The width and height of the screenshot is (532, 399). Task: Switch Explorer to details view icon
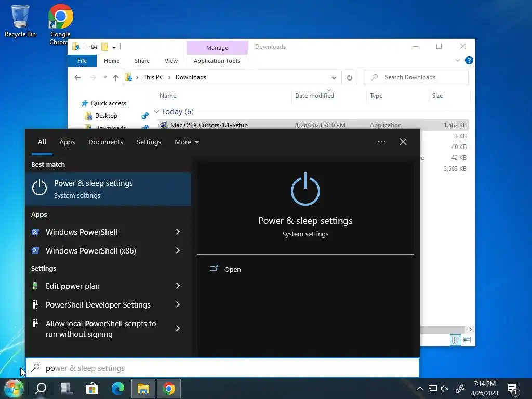pyautogui.click(x=456, y=340)
